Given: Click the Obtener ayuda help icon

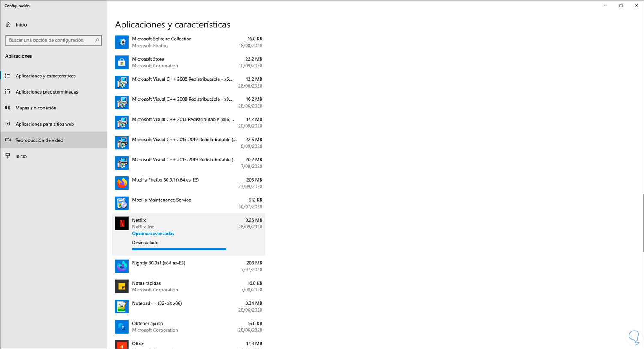Looking at the screenshot, I should click(x=122, y=327).
